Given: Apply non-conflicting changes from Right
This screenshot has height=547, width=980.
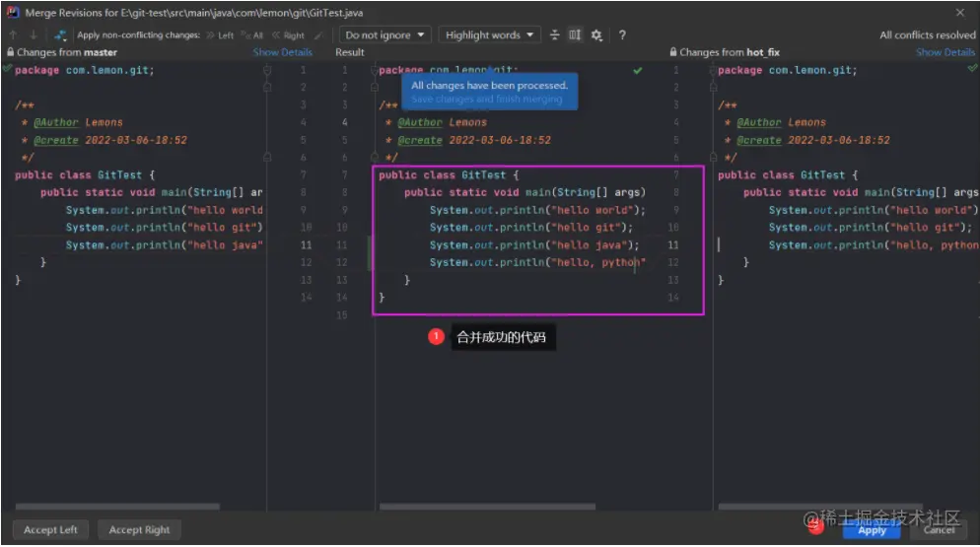Looking at the screenshot, I should (x=288, y=35).
